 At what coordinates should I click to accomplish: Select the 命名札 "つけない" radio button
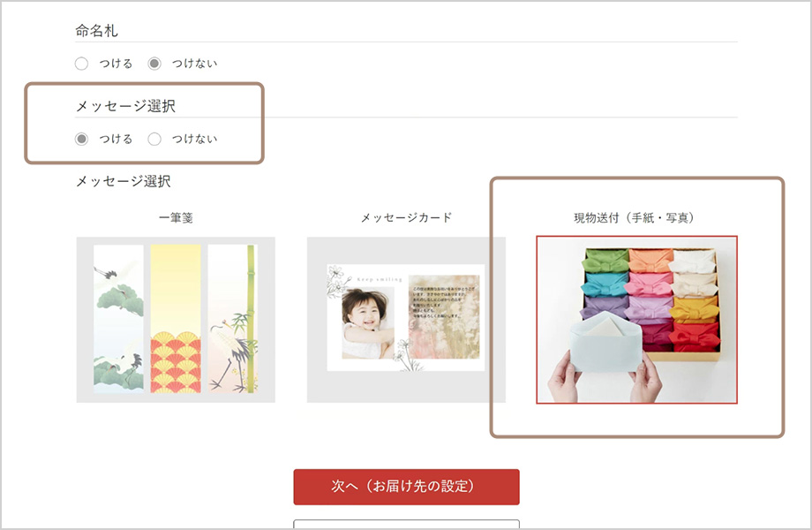click(154, 64)
